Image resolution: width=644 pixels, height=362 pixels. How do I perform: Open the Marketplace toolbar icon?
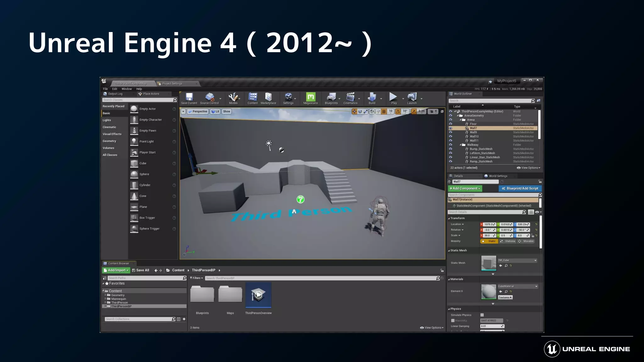pyautogui.click(x=268, y=98)
